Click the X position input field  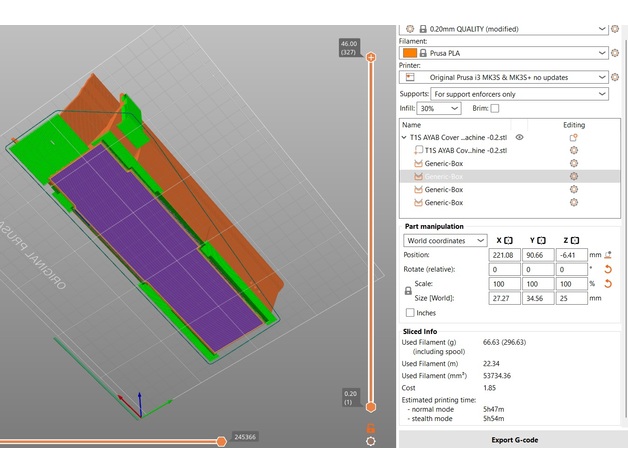[x=507, y=255]
